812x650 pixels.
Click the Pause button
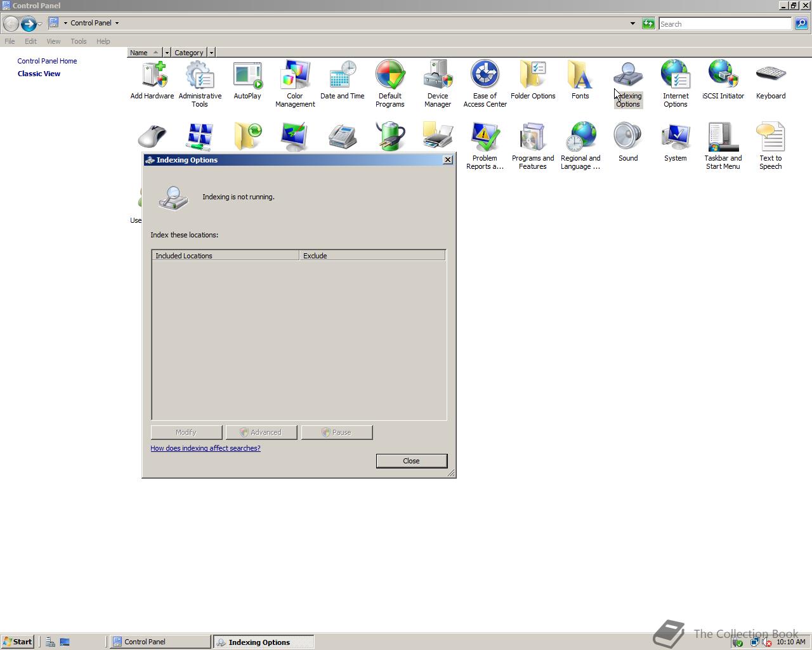[x=336, y=432]
